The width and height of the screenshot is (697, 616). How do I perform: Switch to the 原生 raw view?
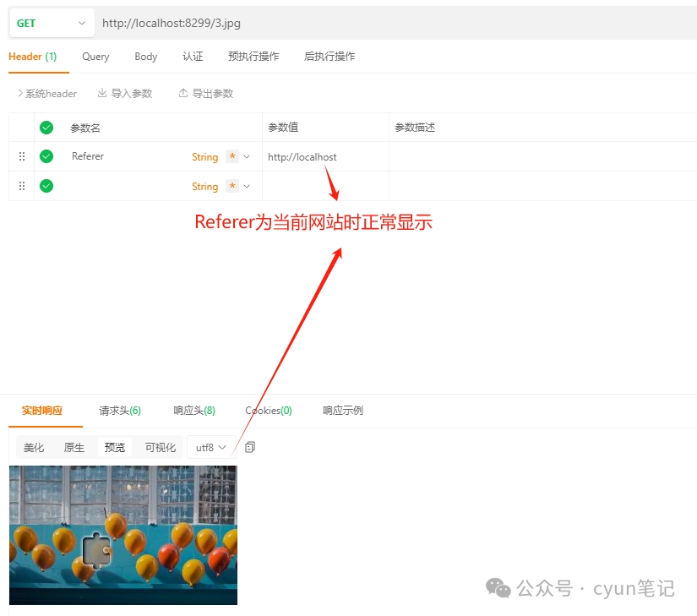pyautogui.click(x=74, y=447)
